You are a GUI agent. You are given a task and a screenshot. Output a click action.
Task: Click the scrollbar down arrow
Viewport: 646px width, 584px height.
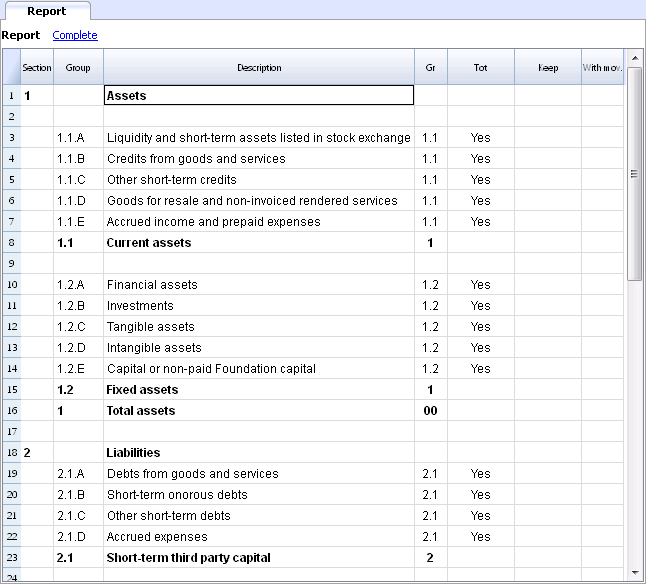[x=635, y=572]
